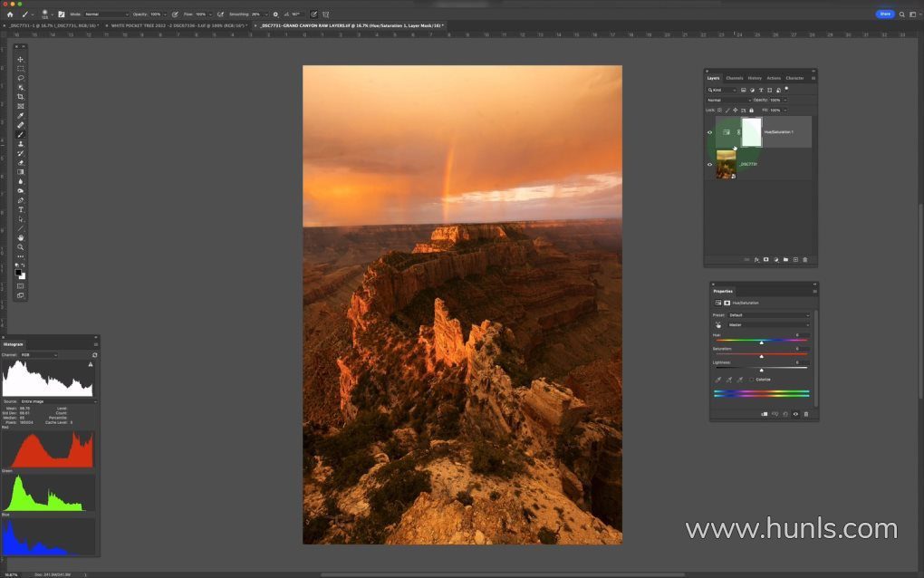Select the Pen tool
This screenshot has height=578, width=924.
pos(21,200)
